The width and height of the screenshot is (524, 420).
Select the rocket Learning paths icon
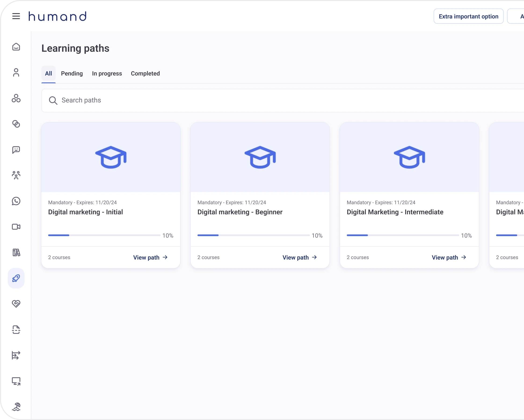point(16,278)
